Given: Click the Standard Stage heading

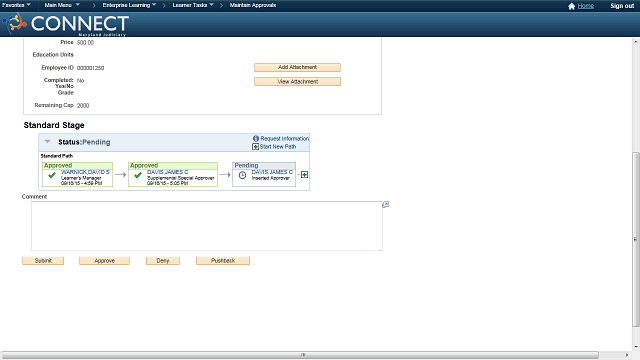Looking at the screenshot, I should [54, 125].
